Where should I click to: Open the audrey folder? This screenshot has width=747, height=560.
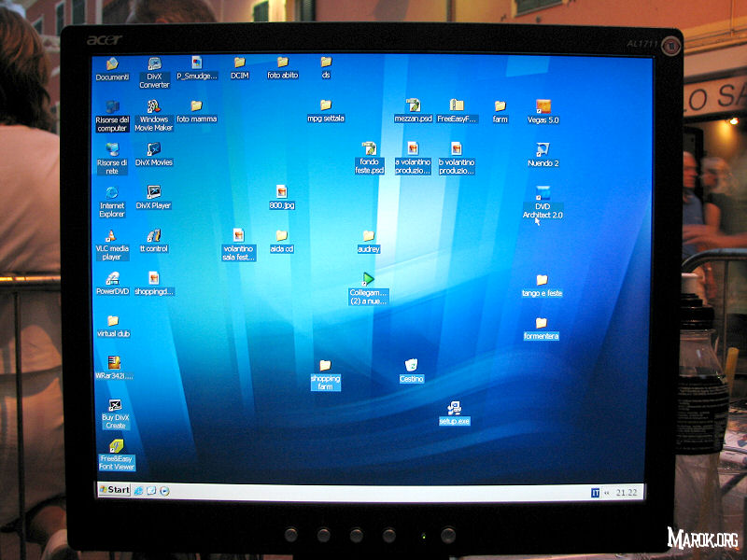point(368,242)
